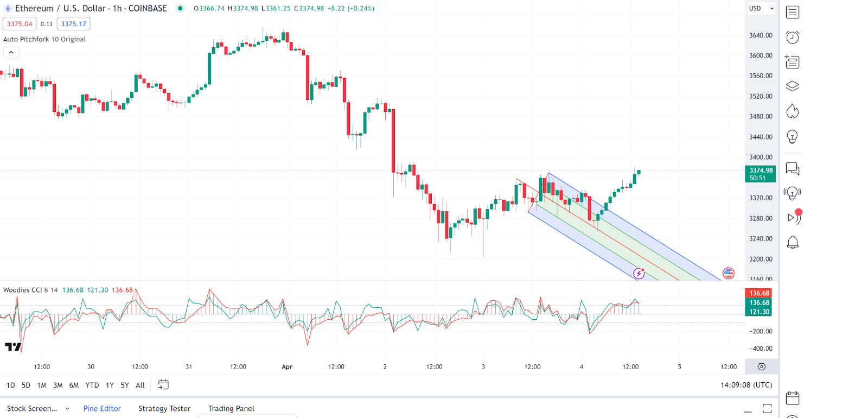This screenshot has height=418, width=868.
Task: Open the Object tree layers icon
Action: pos(793,86)
